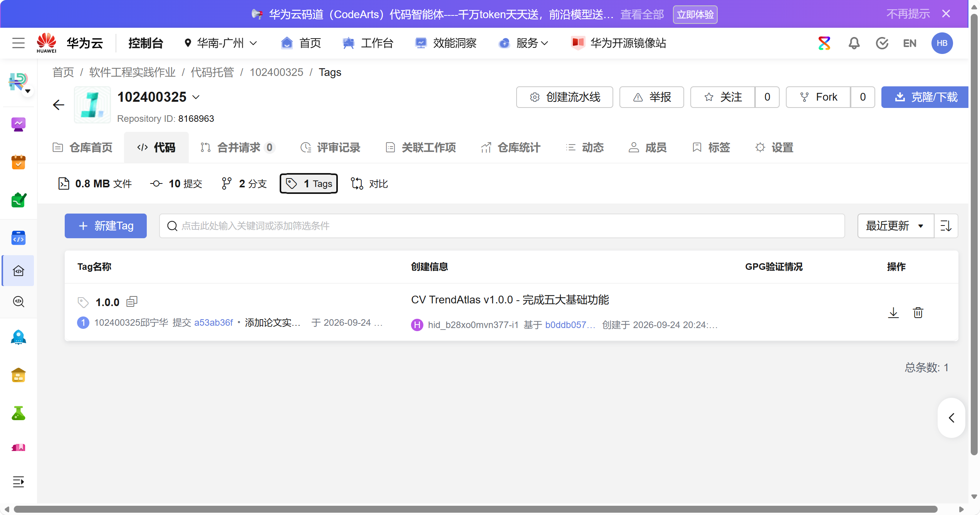Image resolution: width=980 pixels, height=515 pixels.
Task: Open the 设置 tab
Action: tap(774, 148)
